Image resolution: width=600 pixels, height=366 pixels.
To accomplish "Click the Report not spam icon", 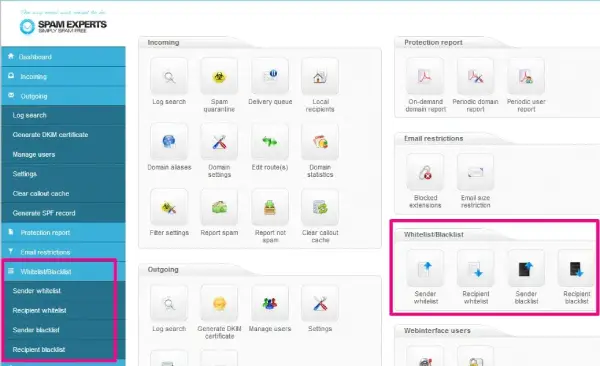I will click(x=270, y=207).
